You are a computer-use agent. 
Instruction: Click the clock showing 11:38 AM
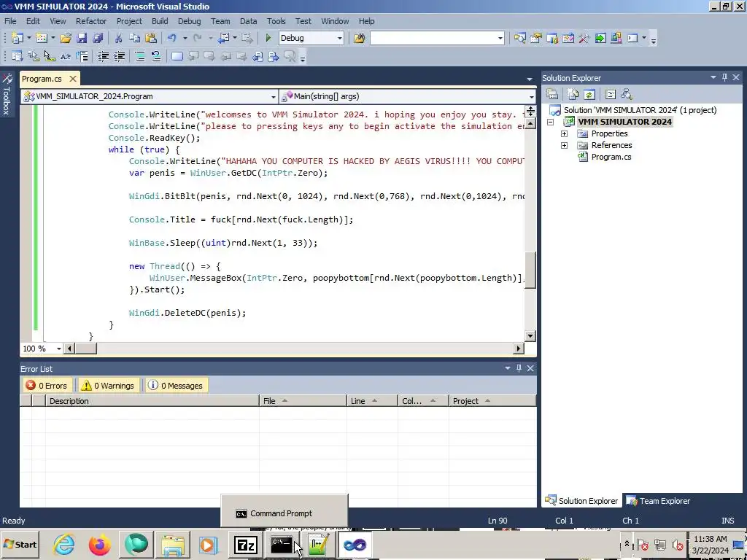click(x=711, y=539)
